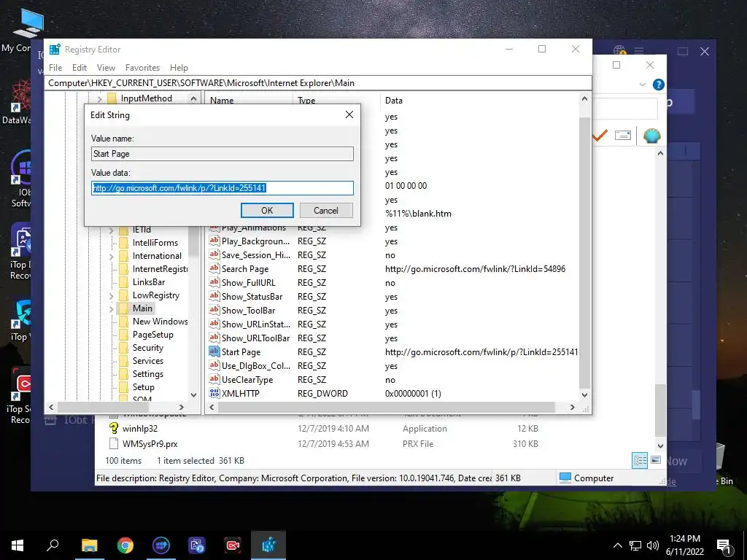Screen dimensions: 747x560
Task: Expand the Main tree key
Action: (111, 308)
